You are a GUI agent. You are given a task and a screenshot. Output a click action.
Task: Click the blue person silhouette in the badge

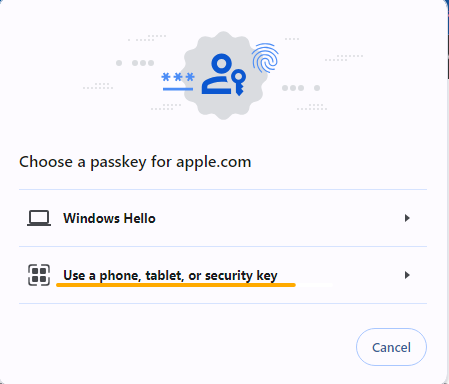coord(217,74)
